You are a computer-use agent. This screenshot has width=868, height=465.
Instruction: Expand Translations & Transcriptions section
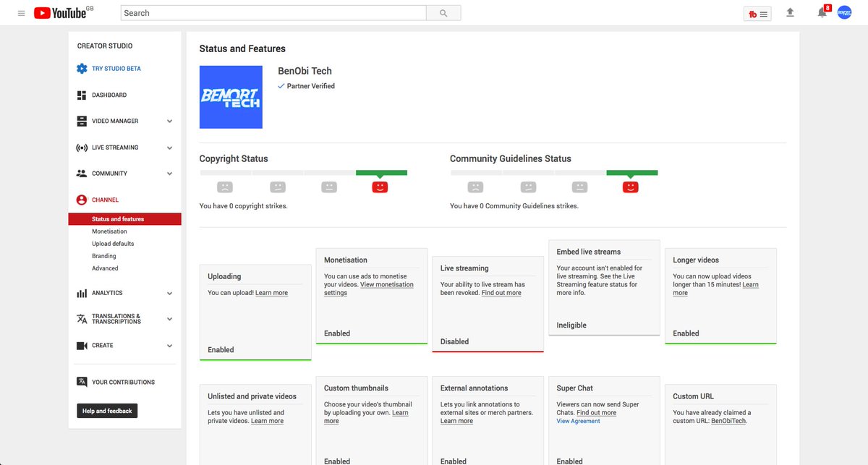coord(169,319)
